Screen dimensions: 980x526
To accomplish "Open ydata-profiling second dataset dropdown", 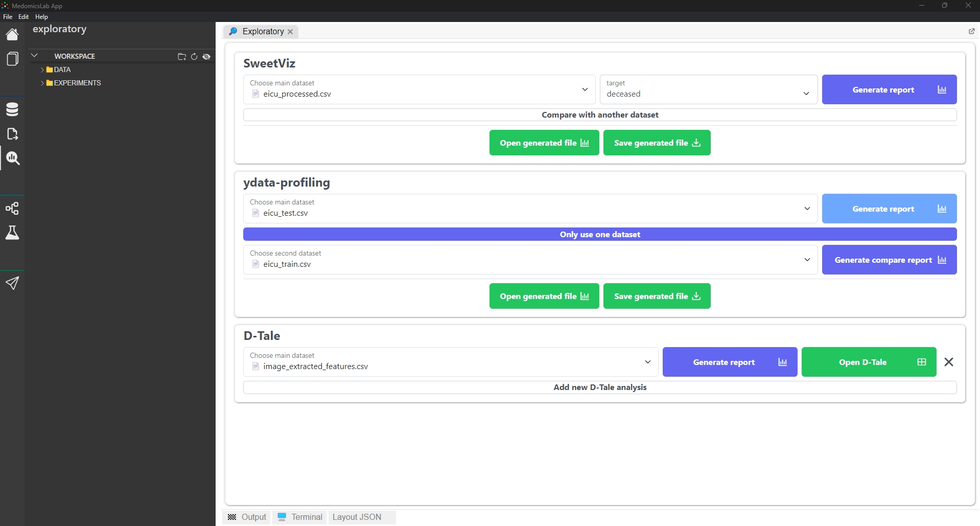I will (x=530, y=260).
